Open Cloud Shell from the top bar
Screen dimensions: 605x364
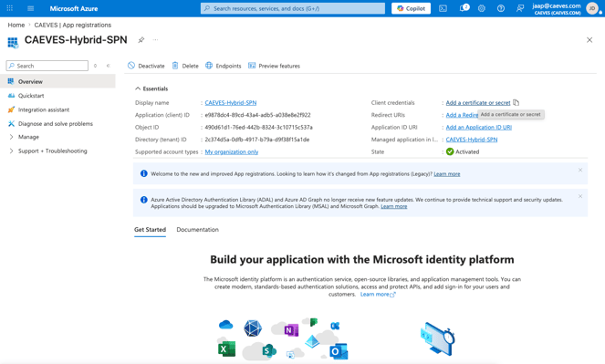click(443, 8)
